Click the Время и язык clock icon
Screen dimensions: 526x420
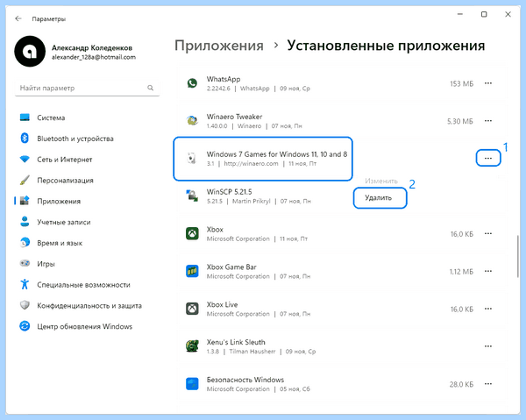(x=25, y=243)
